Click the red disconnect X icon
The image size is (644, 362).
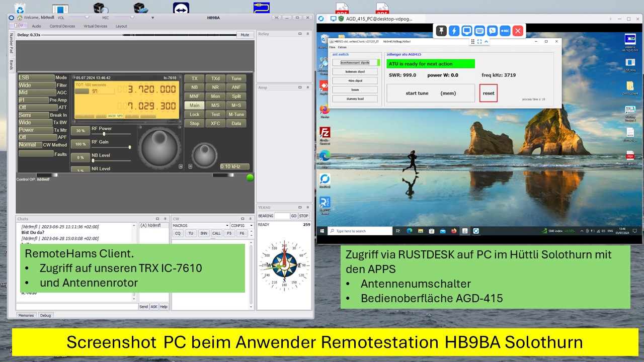[518, 31]
